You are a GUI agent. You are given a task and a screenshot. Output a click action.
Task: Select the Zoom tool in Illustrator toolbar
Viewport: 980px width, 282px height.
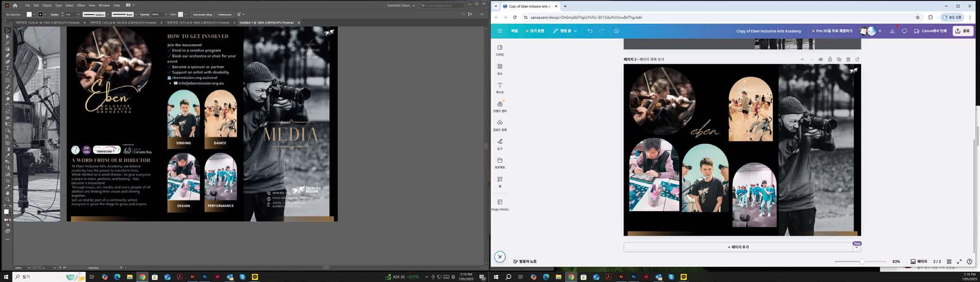8,199
